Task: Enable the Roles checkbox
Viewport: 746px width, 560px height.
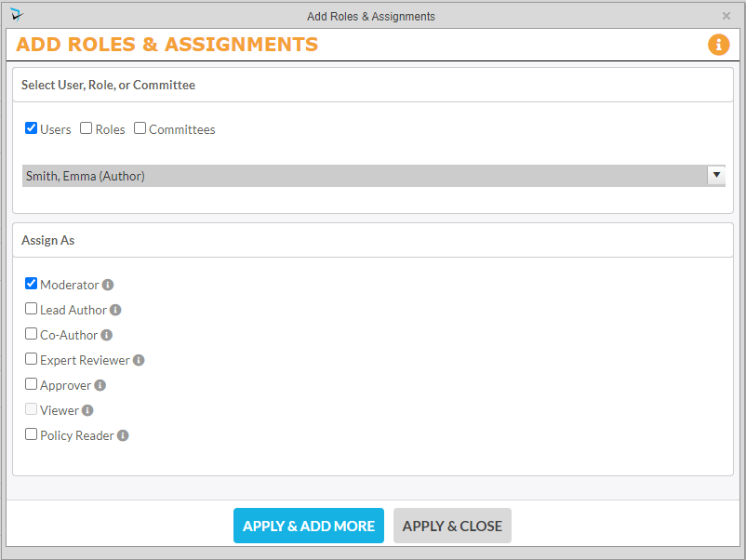Action: 87,128
